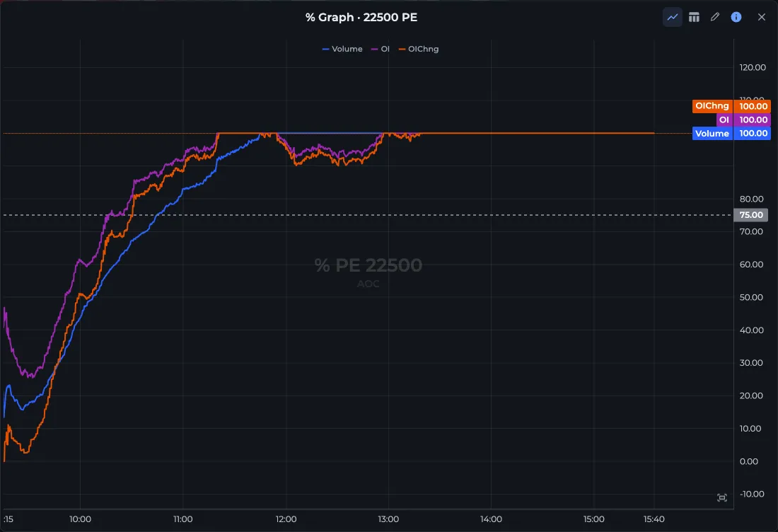Click the 20.00 axis value
This screenshot has height=532, width=778.
[x=752, y=395]
